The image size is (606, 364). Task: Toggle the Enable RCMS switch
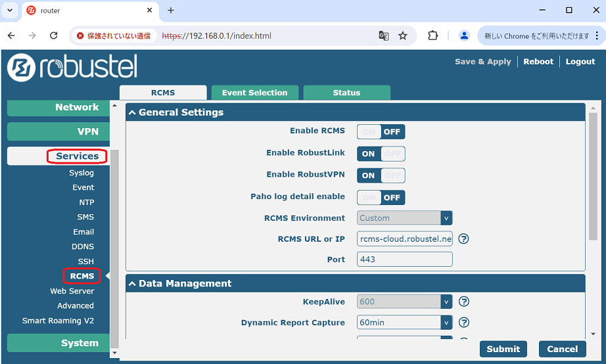(381, 132)
